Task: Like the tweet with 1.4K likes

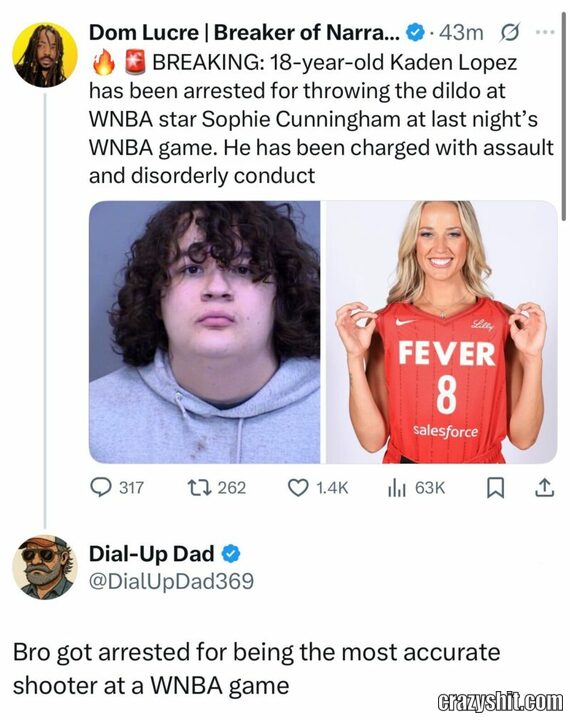Action: (x=318, y=488)
